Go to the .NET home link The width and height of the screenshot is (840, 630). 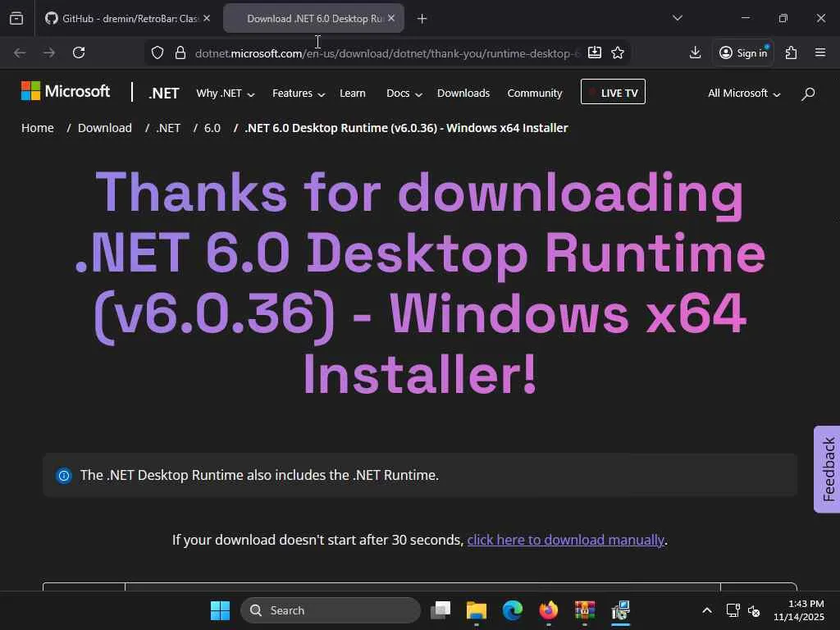[x=163, y=94]
